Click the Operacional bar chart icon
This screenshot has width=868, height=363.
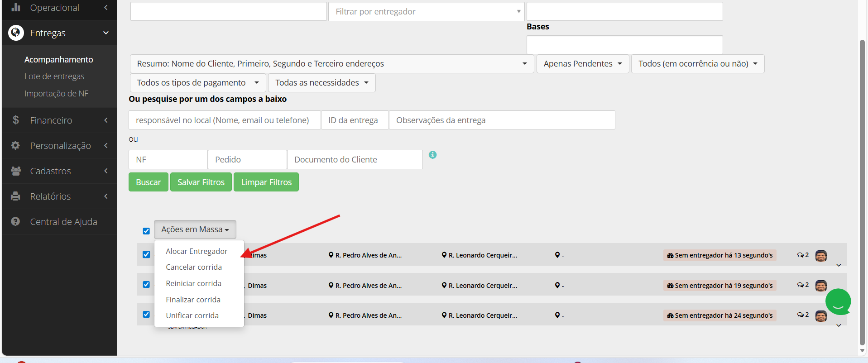coord(16,7)
